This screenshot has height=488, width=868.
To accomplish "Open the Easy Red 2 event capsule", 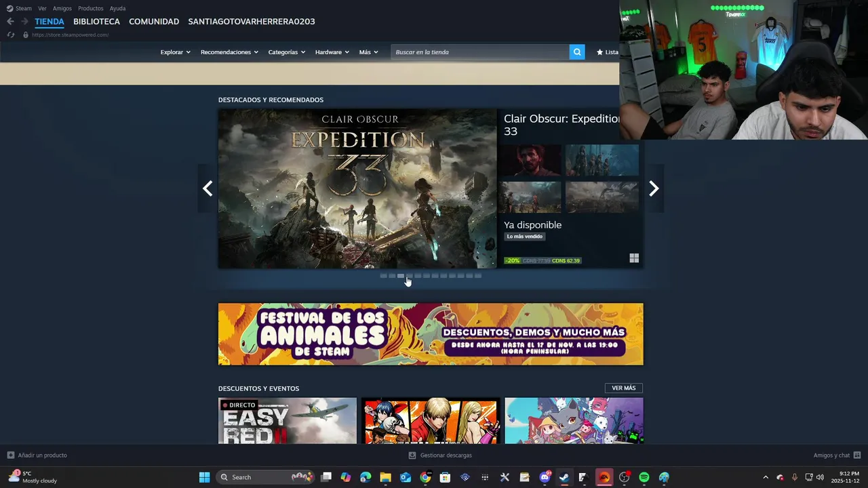I will 288,421.
